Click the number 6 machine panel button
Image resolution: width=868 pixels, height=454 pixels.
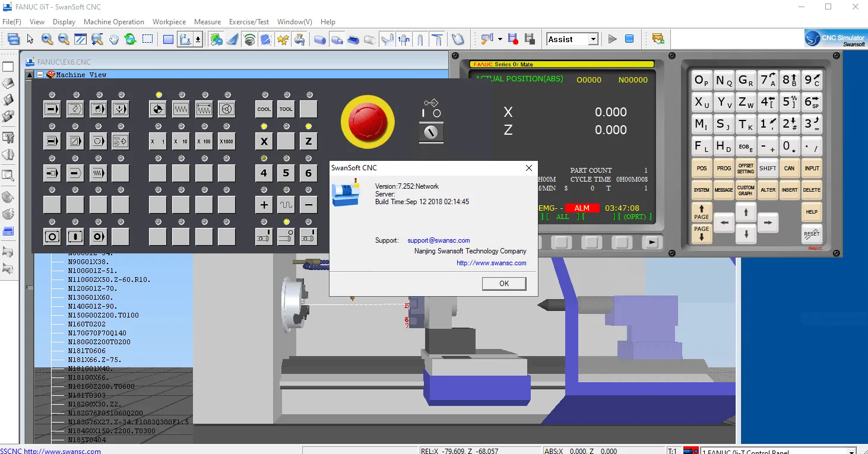(308, 173)
